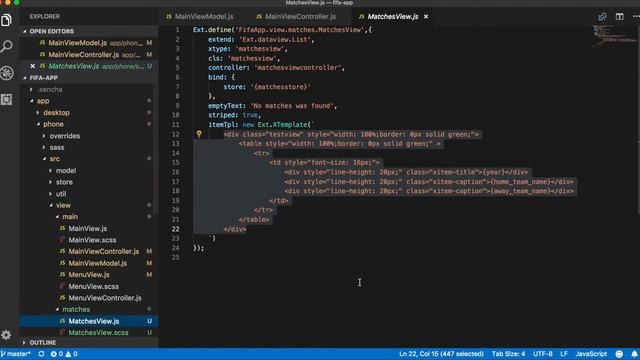Screen dimensions: 640x360
Task: Expand the overrides folder
Action: point(64,136)
